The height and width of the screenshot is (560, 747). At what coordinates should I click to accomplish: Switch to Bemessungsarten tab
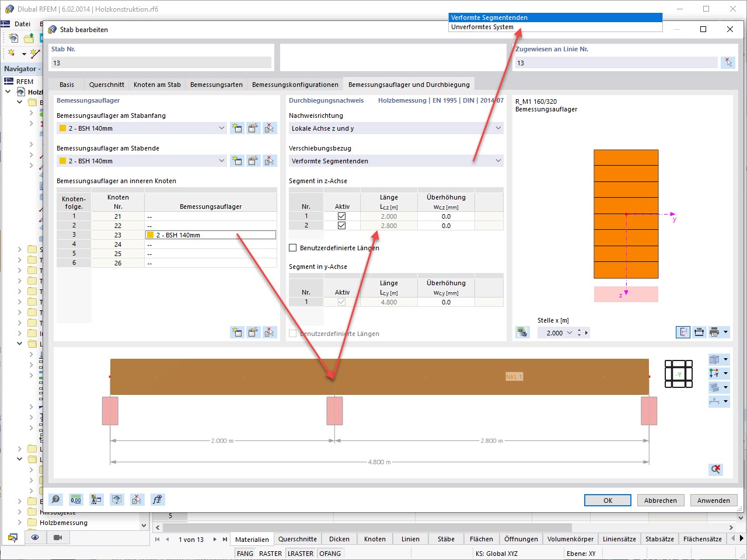tap(217, 85)
